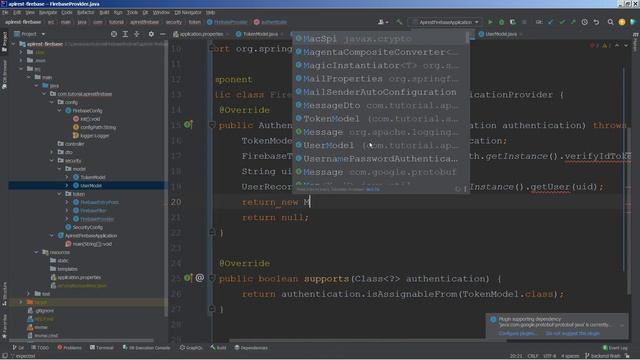Click the stop process square icon
Screen dimensions: 640x360
pyautogui.click(x=524, y=22)
